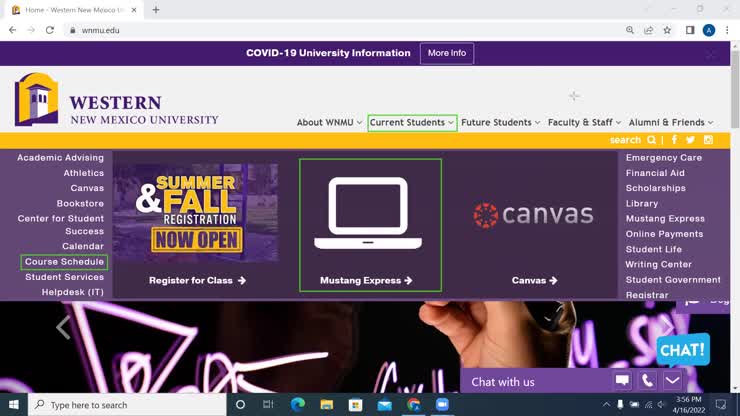
Task: Expand the About WNMU dropdown menu
Action: 329,123
